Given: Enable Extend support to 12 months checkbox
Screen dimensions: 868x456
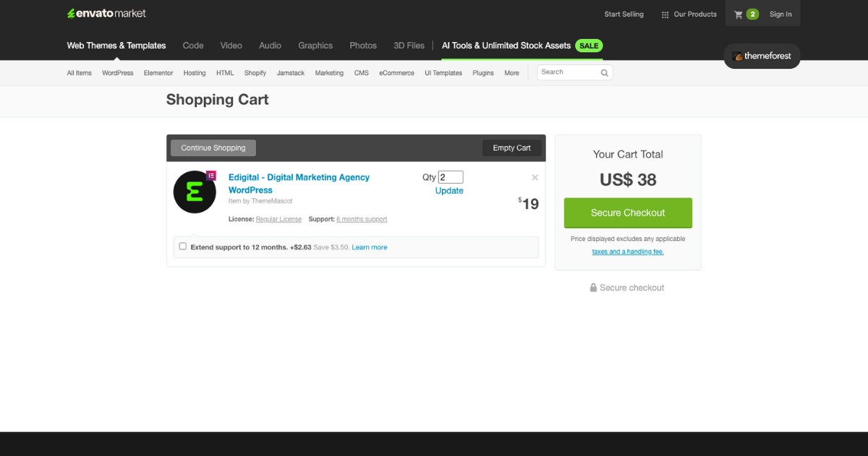Looking at the screenshot, I should point(183,246).
